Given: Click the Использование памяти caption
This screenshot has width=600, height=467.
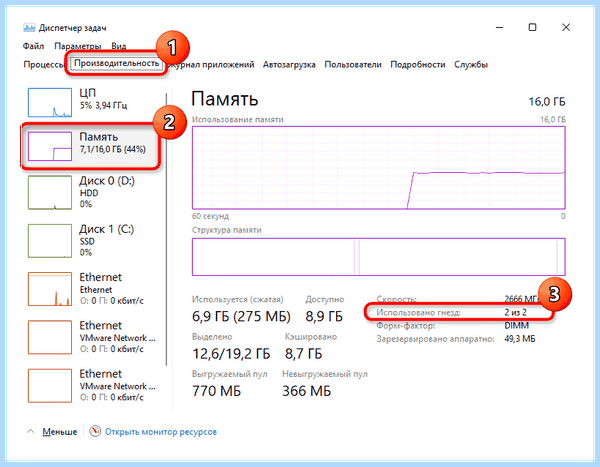Looking at the screenshot, I should pyautogui.click(x=238, y=119).
